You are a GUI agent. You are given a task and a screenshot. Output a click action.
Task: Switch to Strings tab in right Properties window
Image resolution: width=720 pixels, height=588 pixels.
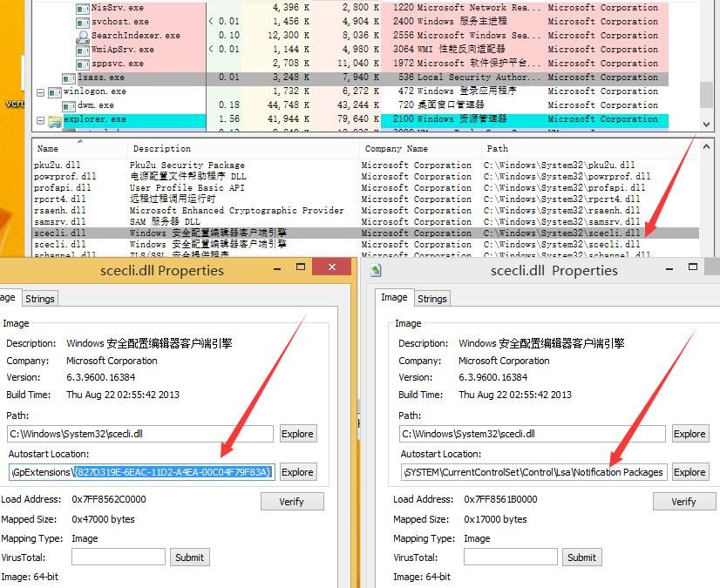(432, 299)
